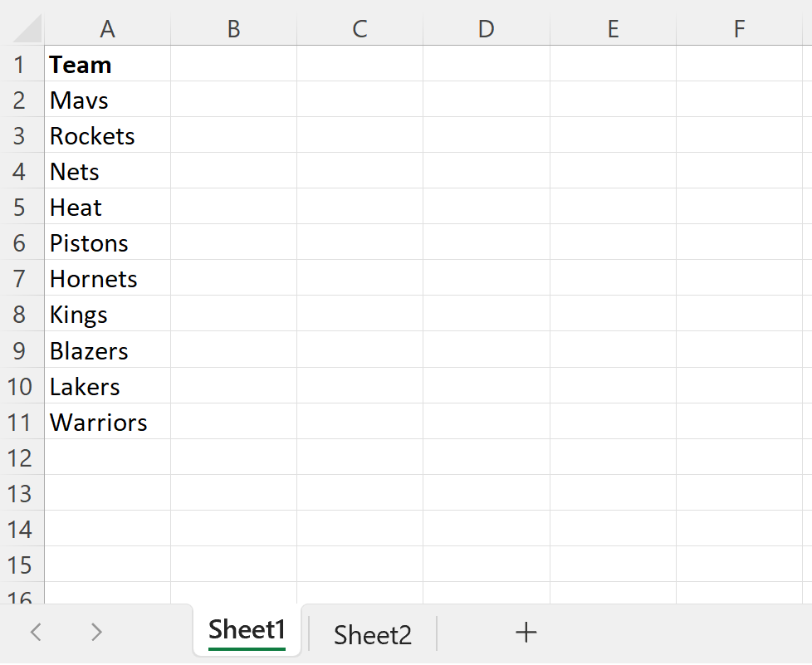
Task: Switch to the Sheet2 tab
Action: point(372,633)
